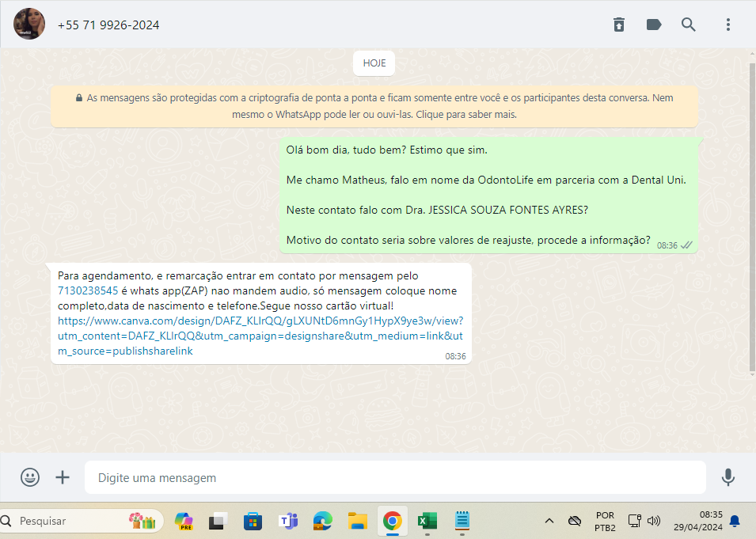The image size is (756, 539).
Task: Open the volume control in tray
Action: point(654,521)
